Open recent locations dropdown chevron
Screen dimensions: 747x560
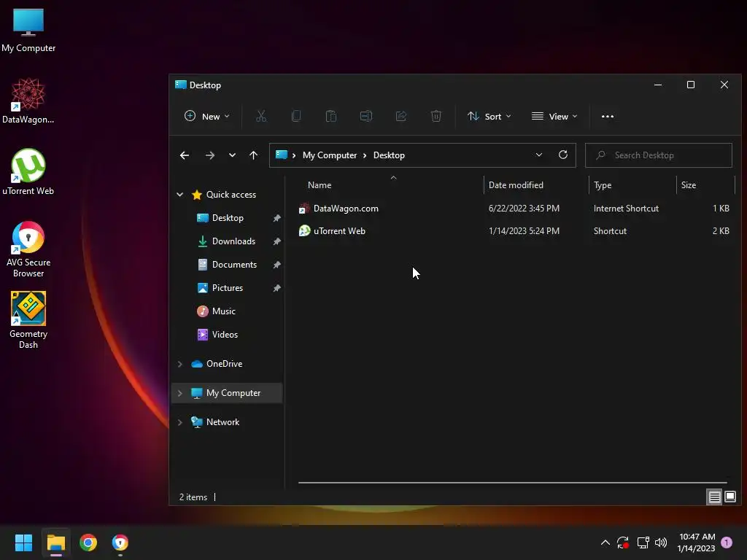click(x=232, y=155)
